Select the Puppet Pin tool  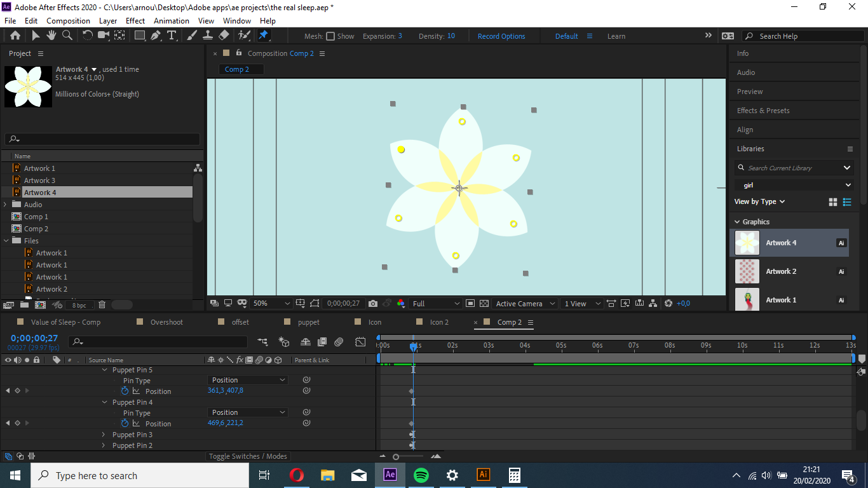point(264,36)
